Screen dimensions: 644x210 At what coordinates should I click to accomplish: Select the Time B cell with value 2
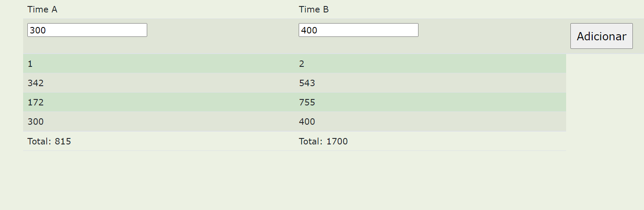(430, 64)
